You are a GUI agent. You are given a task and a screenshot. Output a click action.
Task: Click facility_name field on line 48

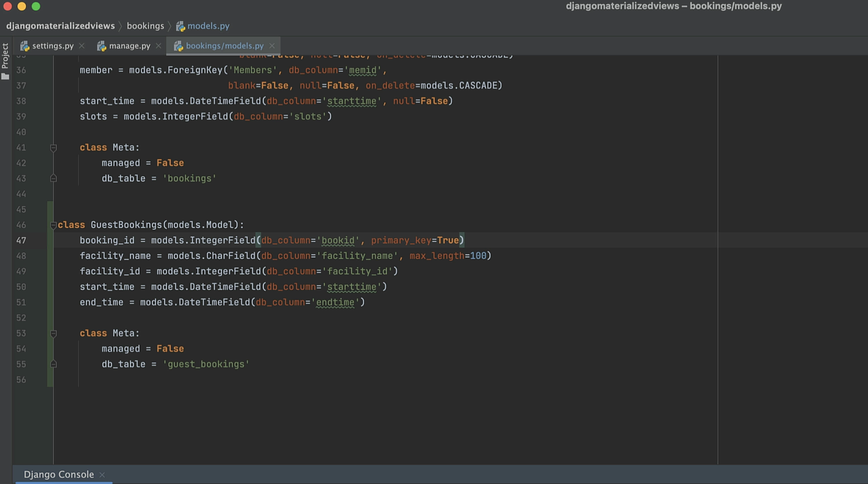tap(115, 256)
